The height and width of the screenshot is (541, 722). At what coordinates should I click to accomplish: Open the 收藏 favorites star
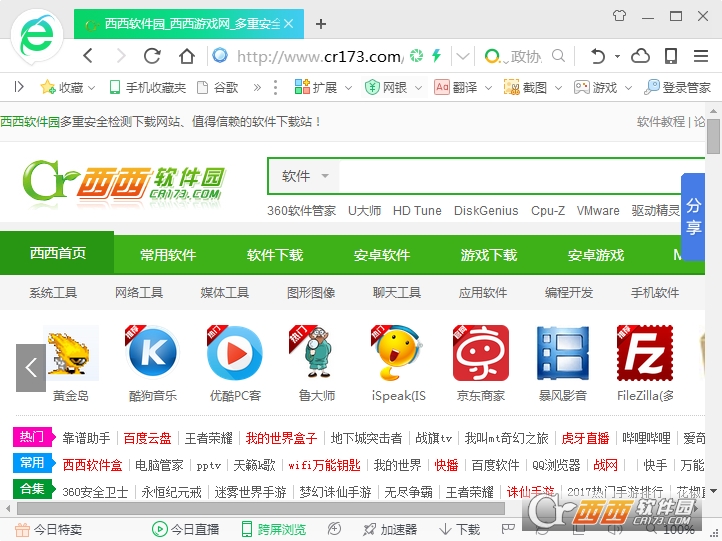click(x=48, y=87)
